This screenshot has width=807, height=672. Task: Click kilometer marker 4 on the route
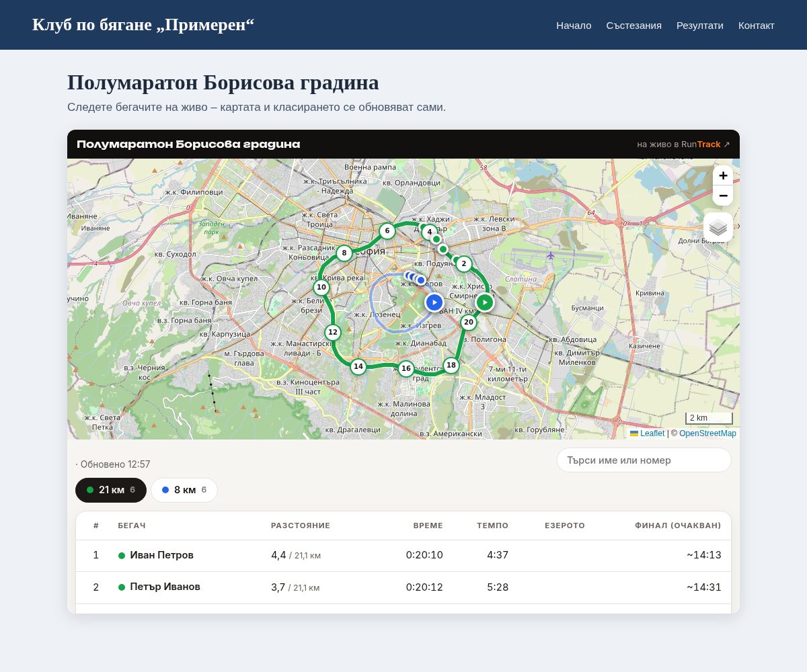coord(430,232)
